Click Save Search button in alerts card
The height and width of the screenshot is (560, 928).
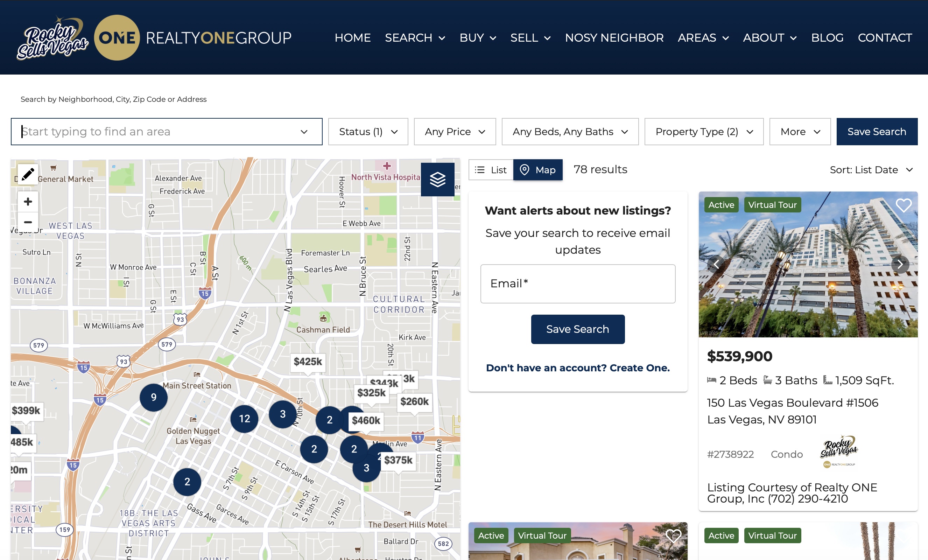pyautogui.click(x=577, y=329)
